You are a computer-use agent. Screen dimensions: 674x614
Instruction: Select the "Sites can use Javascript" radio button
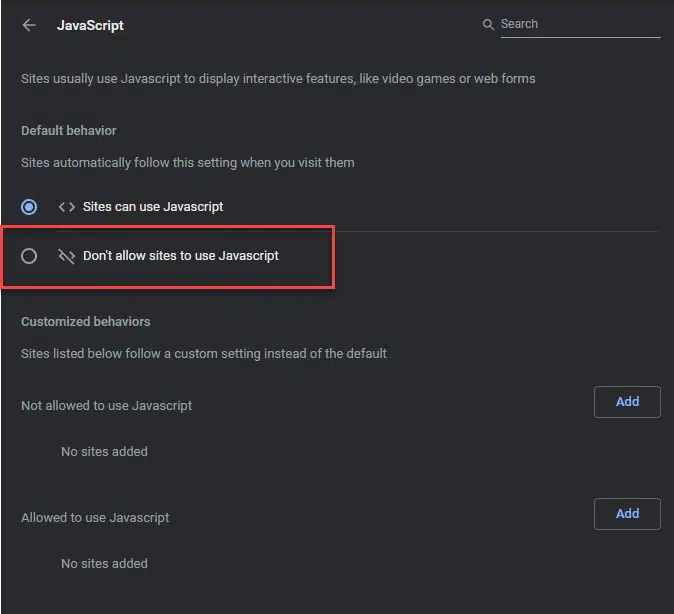[29, 207]
